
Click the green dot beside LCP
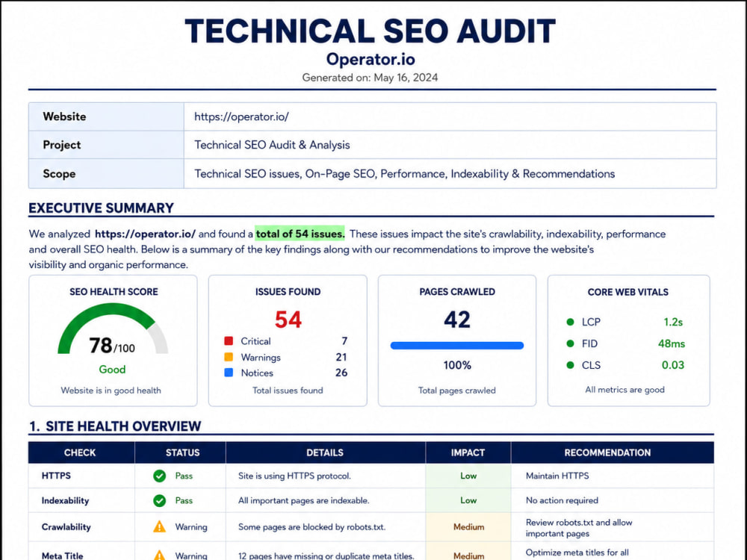pyautogui.click(x=570, y=322)
